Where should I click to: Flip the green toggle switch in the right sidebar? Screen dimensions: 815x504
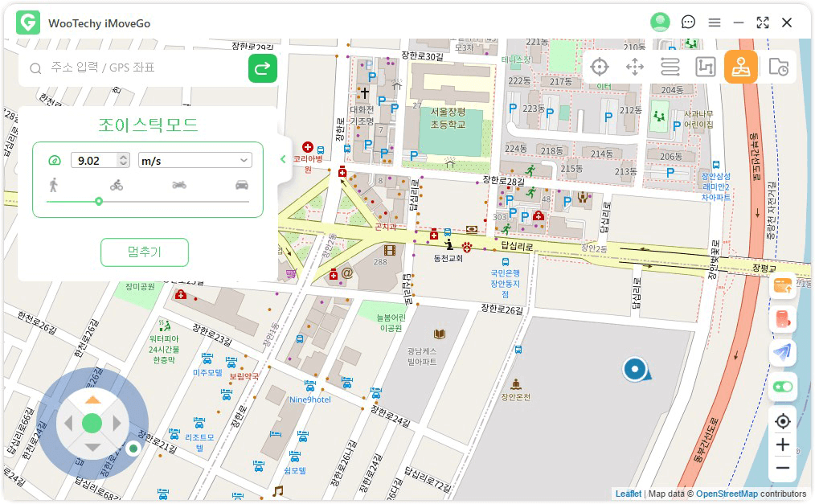click(782, 387)
